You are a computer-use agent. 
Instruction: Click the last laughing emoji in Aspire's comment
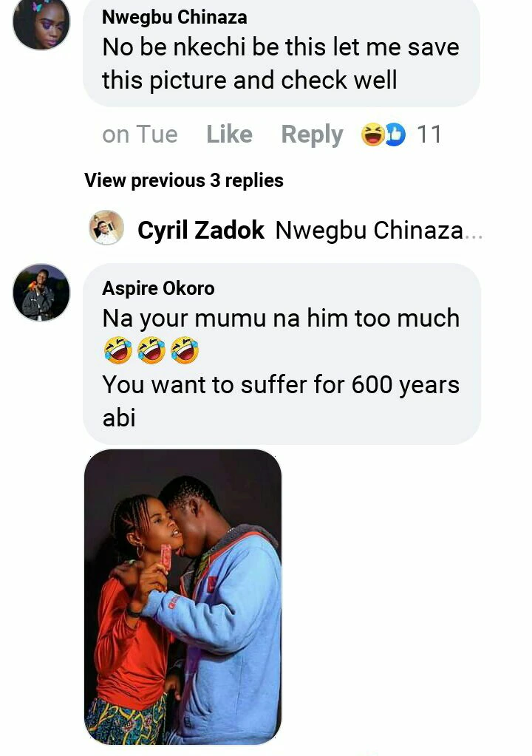coord(185,351)
